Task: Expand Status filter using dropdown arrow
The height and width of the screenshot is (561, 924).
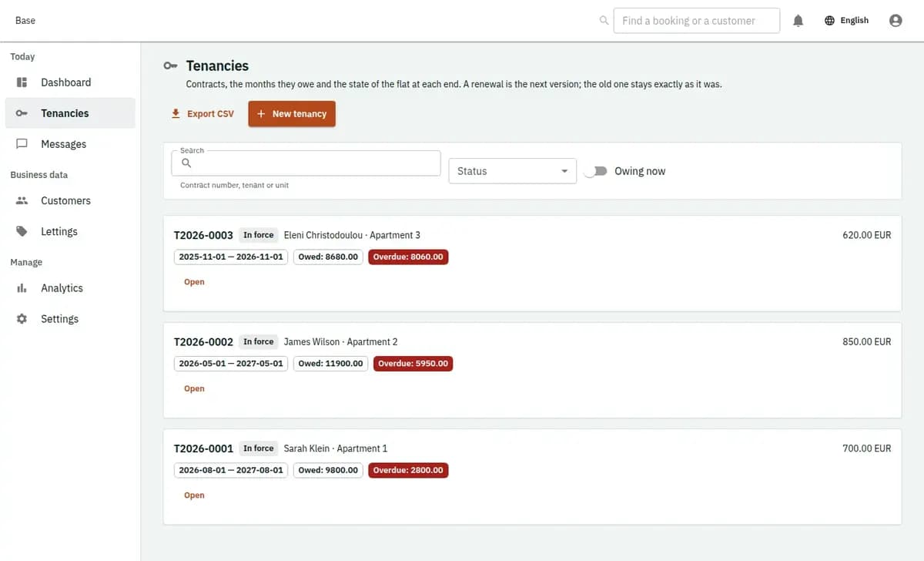Action: click(564, 171)
